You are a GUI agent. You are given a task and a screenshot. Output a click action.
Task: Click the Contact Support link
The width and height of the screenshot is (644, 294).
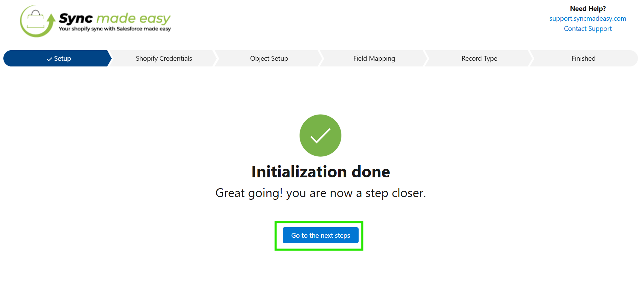(x=588, y=29)
